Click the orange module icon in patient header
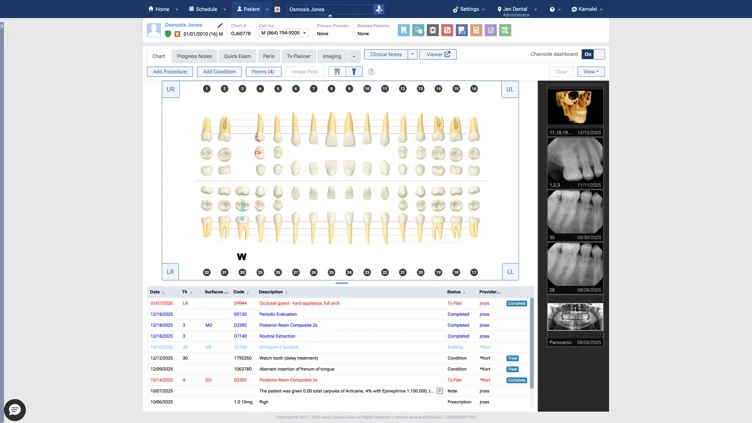Viewport: 752px width, 423px height. coord(476,30)
